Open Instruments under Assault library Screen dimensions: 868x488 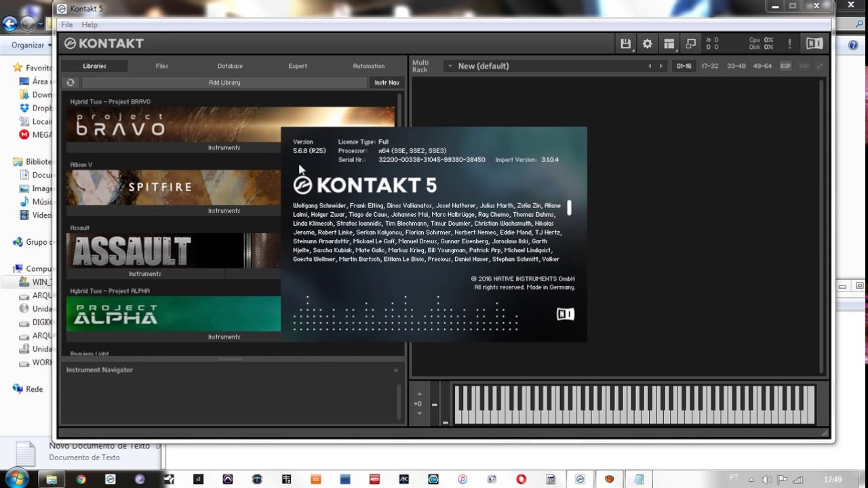[x=144, y=274]
